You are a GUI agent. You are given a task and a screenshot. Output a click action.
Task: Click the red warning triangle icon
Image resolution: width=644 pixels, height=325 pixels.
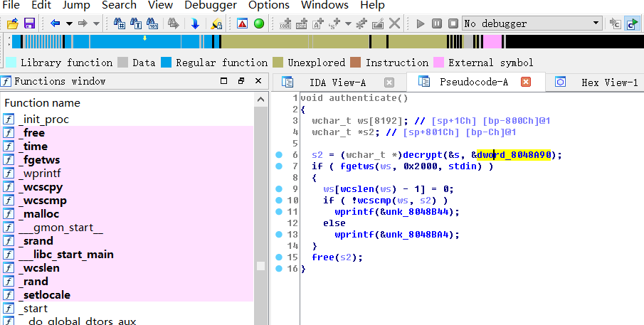(x=243, y=23)
